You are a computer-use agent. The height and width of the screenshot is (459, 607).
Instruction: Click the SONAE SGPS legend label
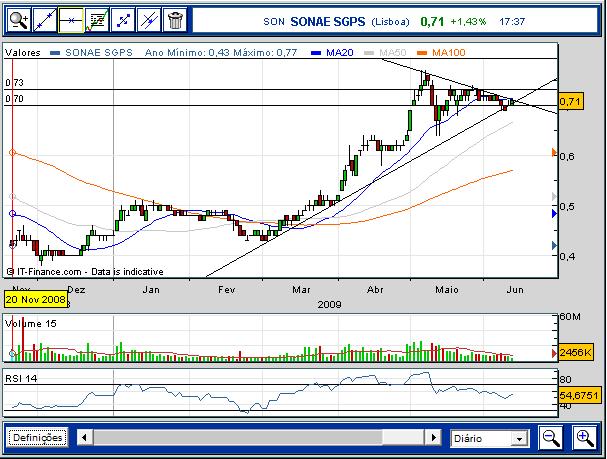99,53
